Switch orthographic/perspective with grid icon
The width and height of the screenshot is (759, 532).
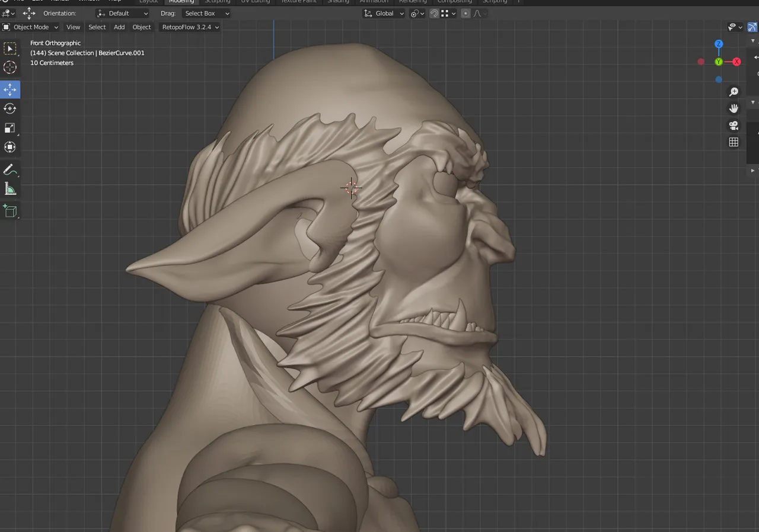pyautogui.click(x=734, y=142)
